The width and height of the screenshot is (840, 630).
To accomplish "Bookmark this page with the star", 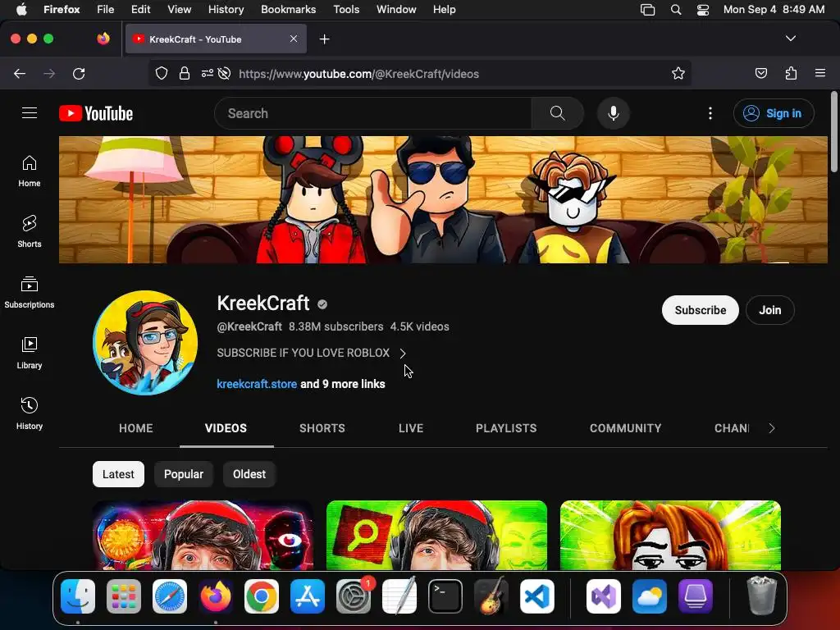I will pos(678,74).
